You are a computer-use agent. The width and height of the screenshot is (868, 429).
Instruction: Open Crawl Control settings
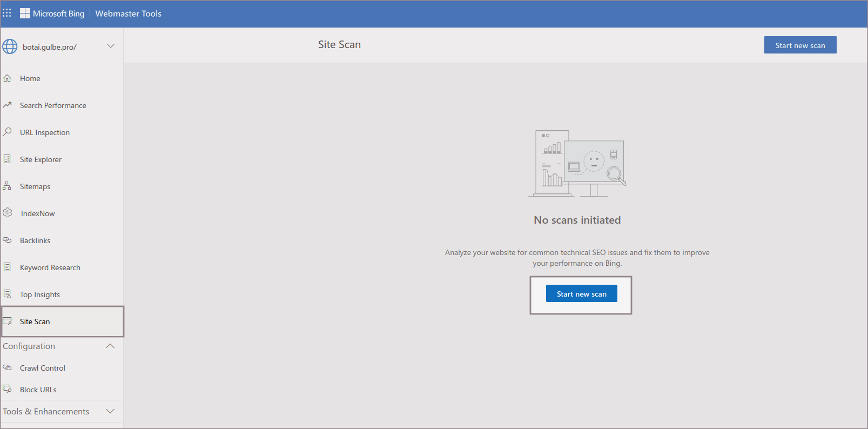(x=42, y=368)
